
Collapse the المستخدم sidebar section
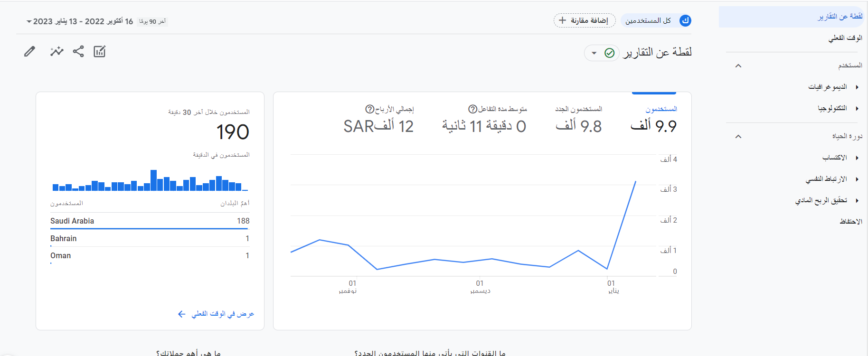[738, 66]
